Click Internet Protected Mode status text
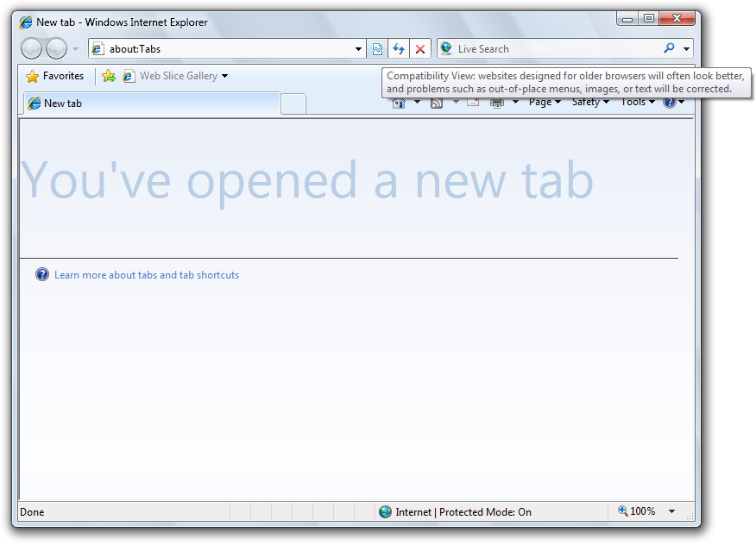The image size is (756, 545). (463, 511)
